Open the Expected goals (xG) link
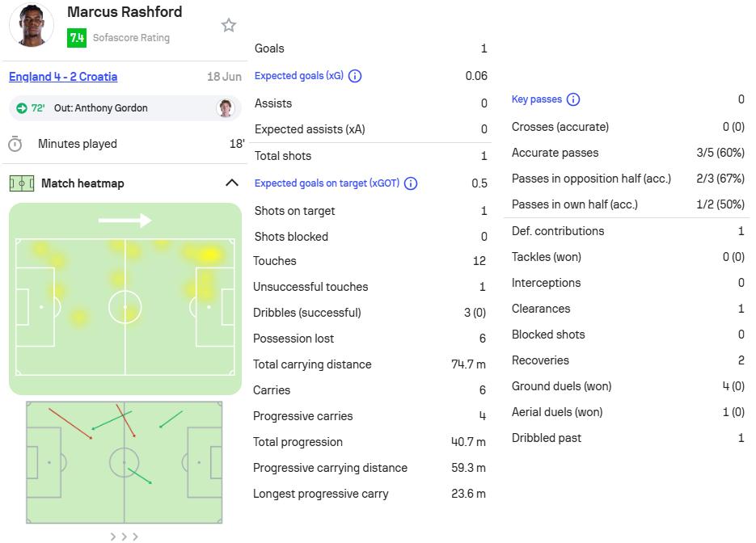Screen dimensions: 756x543 tap(299, 76)
